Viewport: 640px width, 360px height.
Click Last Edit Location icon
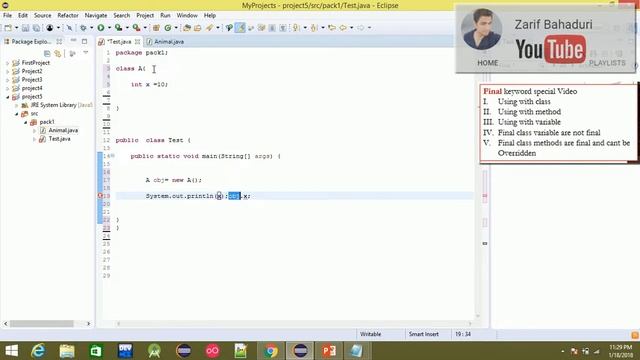click(332, 28)
